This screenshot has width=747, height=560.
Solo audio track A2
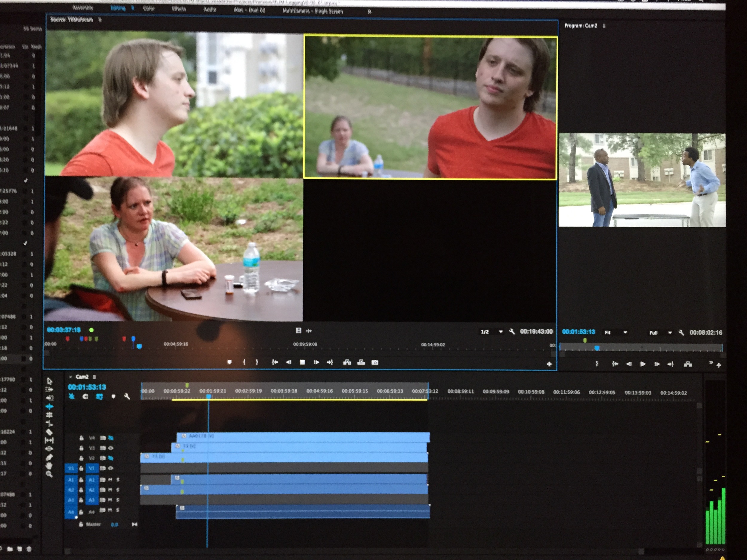click(118, 490)
